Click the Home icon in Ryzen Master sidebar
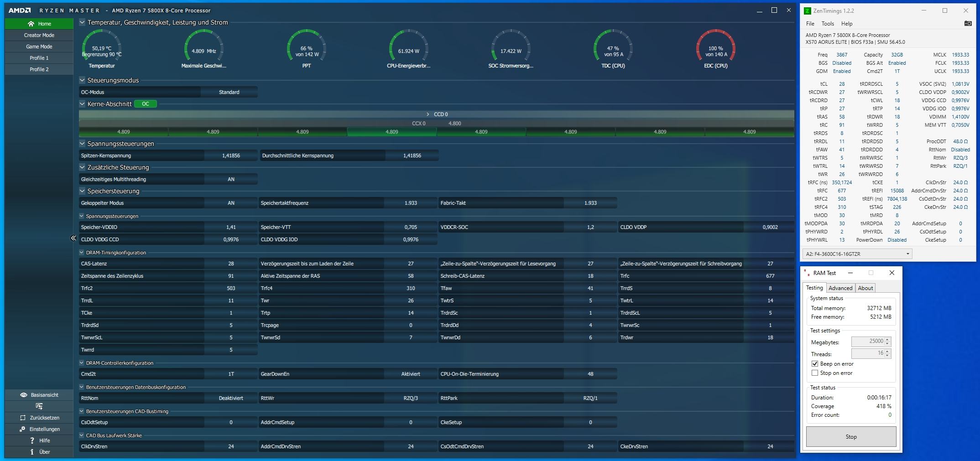Viewport: 980px width, 461px height. tap(31, 24)
